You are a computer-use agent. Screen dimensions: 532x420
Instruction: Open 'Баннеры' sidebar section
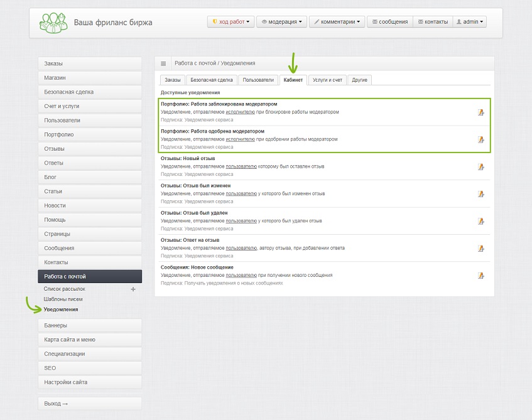pos(90,325)
